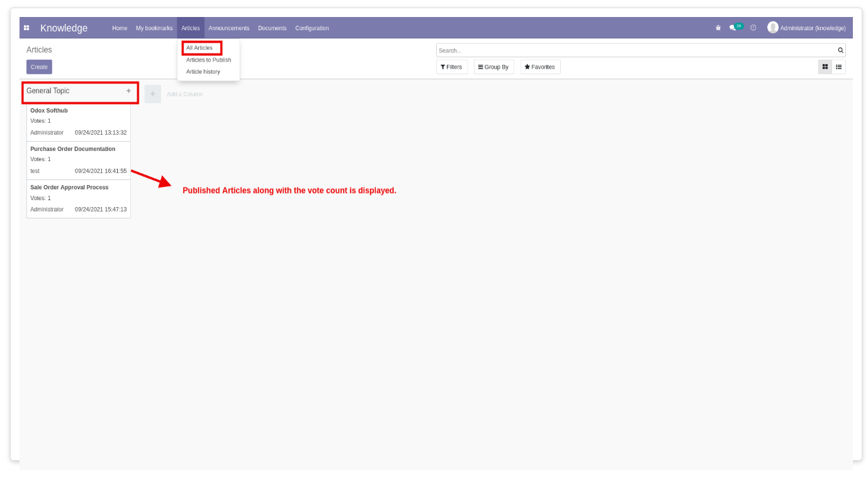Click the debug bug icon
Screen dimensions: 868x479
coord(718,28)
